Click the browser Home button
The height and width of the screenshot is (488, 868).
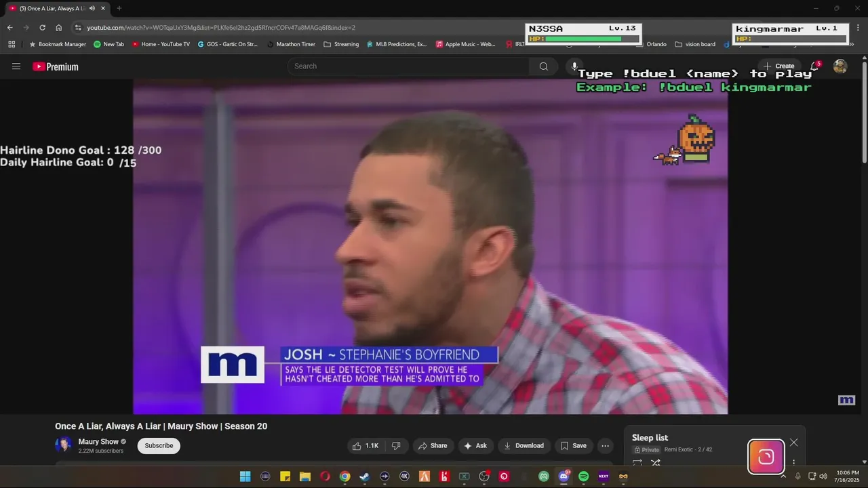tap(59, 28)
